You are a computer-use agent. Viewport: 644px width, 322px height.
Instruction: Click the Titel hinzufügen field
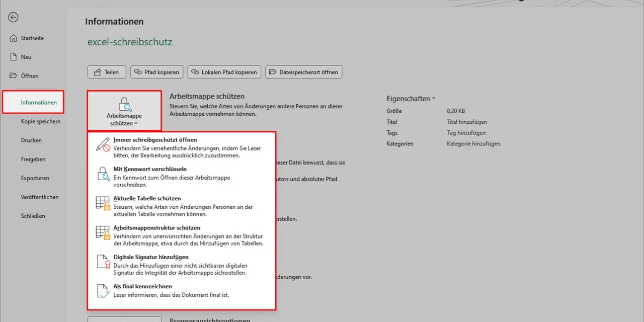click(x=467, y=122)
